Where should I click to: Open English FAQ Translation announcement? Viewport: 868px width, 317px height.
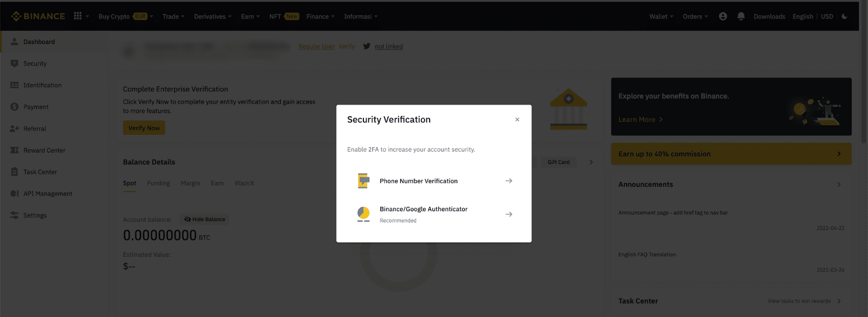[x=647, y=255]
